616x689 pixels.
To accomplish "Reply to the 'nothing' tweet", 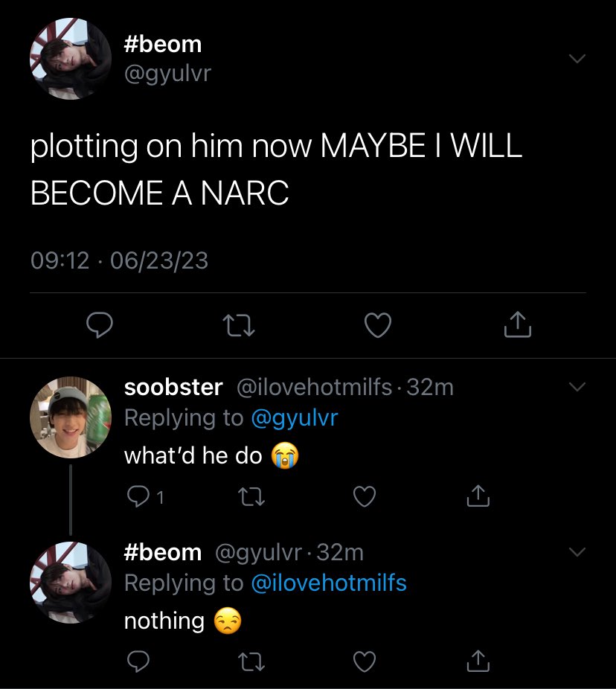I will (x=138, y=661).
